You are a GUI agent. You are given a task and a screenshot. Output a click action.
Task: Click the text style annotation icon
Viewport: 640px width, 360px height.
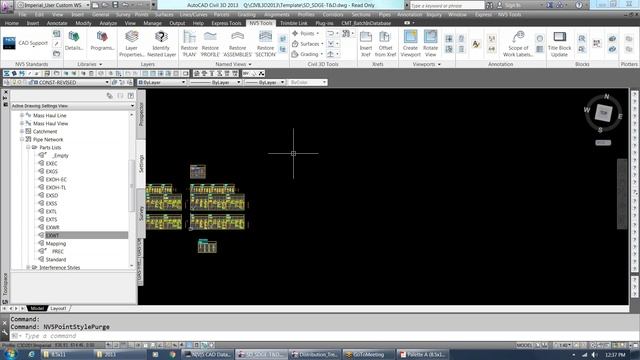tap(476, 44)
